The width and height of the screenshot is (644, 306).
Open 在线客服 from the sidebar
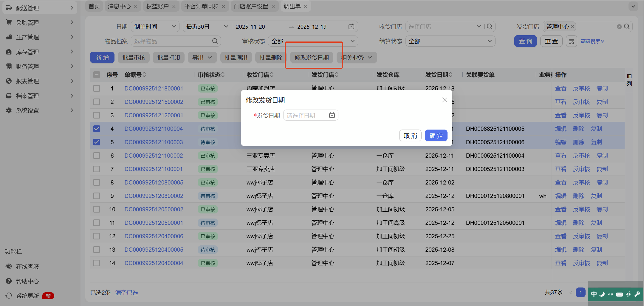point(27,266)
